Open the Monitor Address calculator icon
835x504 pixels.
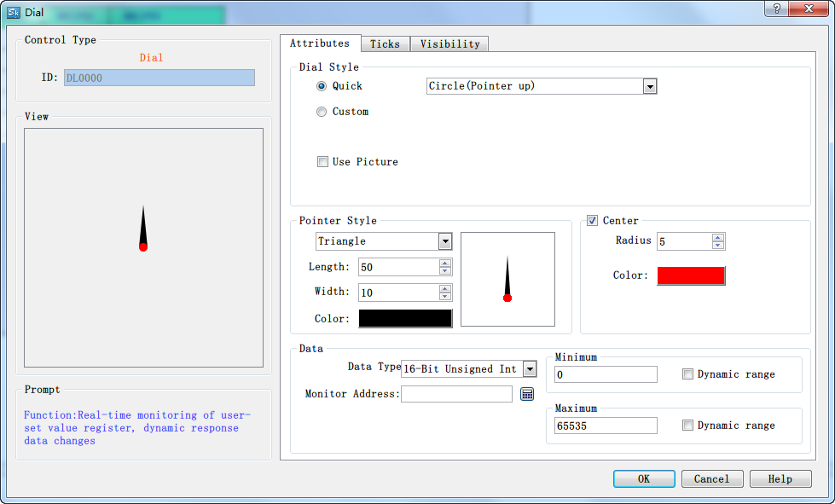coord(527,394)
